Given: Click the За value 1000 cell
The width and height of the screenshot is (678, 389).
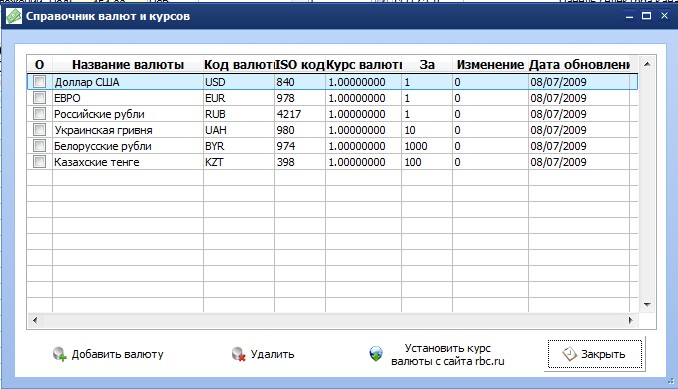Looking at the screenshot, I should point(427,146).
